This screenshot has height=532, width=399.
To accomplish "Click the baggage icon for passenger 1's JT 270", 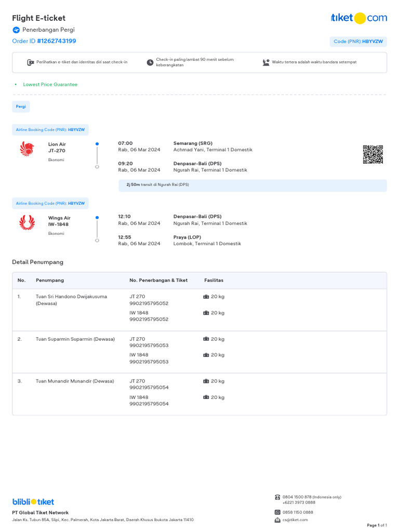I will [x=206, y=297].
